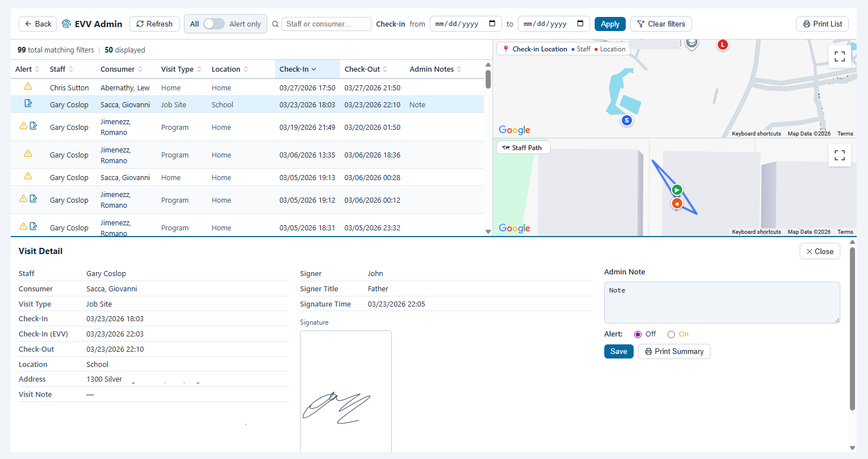Click the refresh icon next to EVV Admin

(x=139, y=24)
